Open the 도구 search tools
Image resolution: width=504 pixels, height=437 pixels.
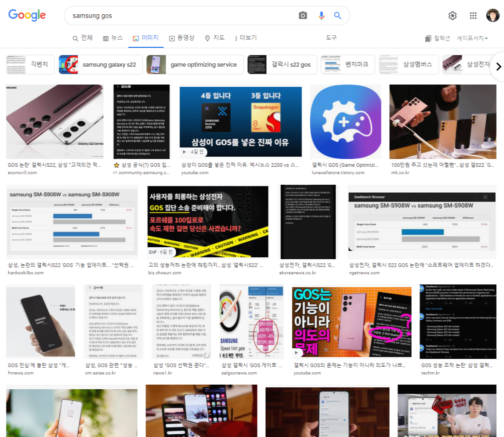[x=331, y=38]
